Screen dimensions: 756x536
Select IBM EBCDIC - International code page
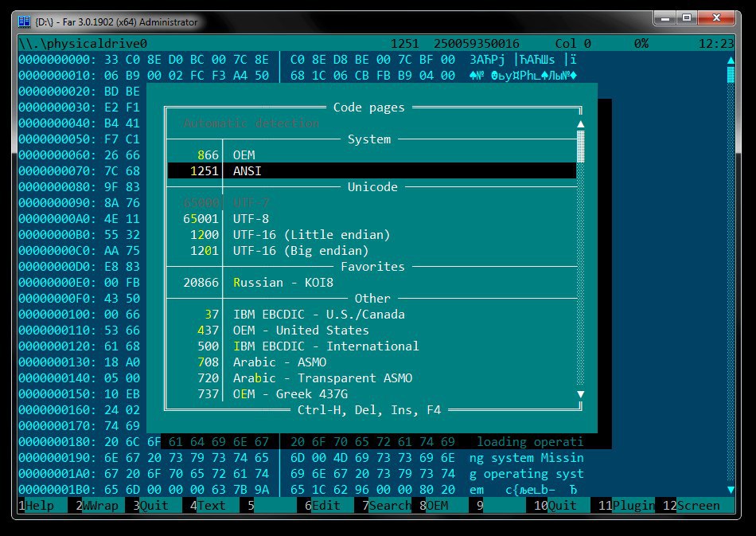[372, 346]
